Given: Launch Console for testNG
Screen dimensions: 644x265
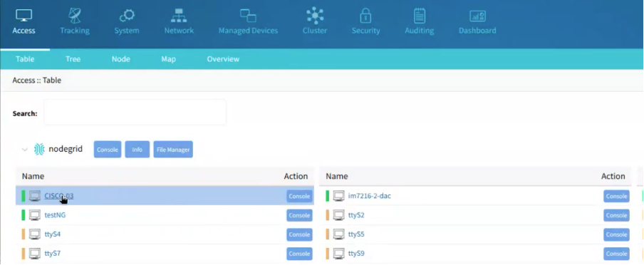Looking at the screenshot, I should click(299, 215).
